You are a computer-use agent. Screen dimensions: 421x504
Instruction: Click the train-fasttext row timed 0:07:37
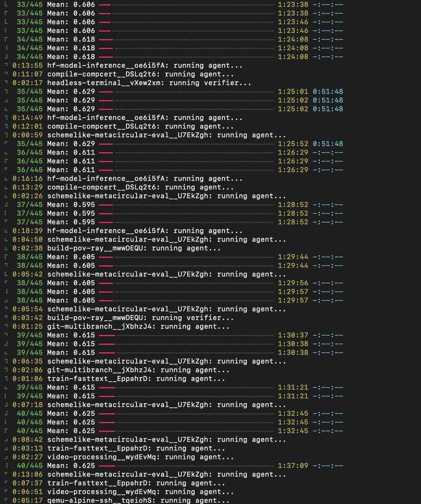coord(115,483)
